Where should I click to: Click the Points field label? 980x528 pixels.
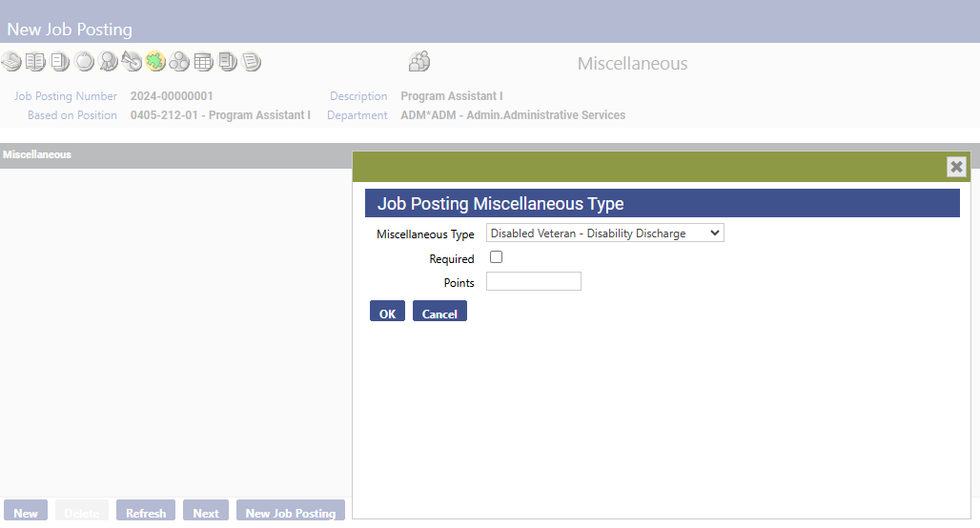click(x=459, y=283)
